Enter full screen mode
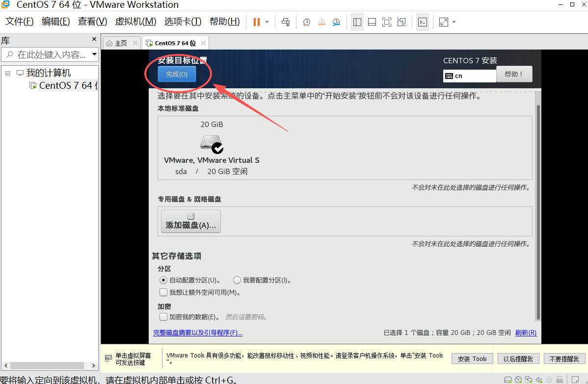Viewport: 588px width, 384px height. coord(387,22)
